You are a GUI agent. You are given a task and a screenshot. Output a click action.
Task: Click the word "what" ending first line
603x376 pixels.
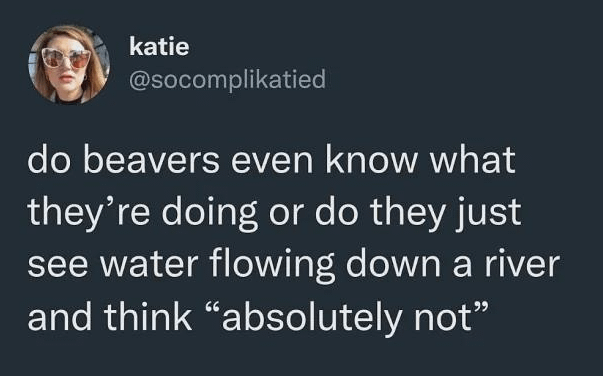coord(472,160)
